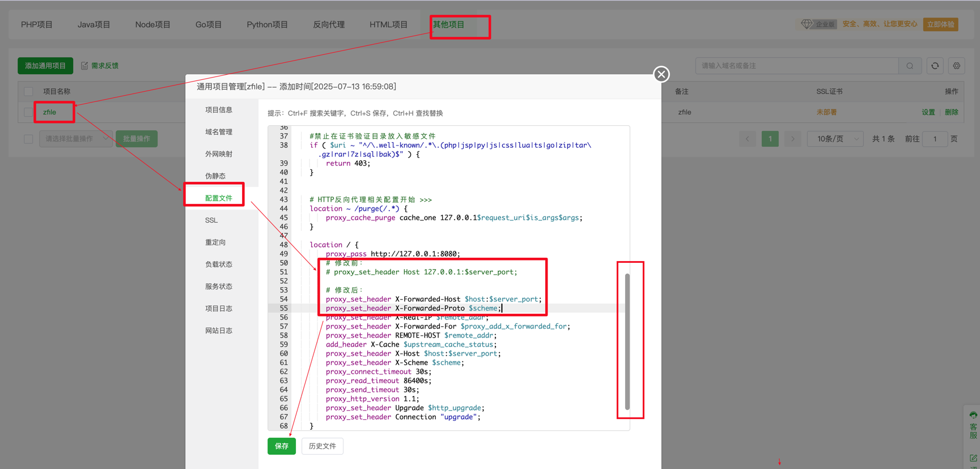Click 删除 link in zfile row
The width and height of the screenshot is (980, 469).
click(x=951, y=112)
